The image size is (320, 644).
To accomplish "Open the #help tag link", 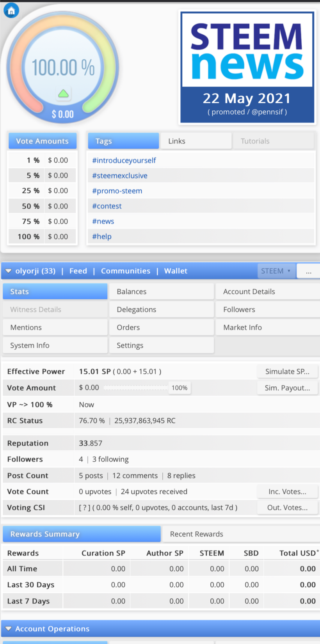I will (102, 236).
